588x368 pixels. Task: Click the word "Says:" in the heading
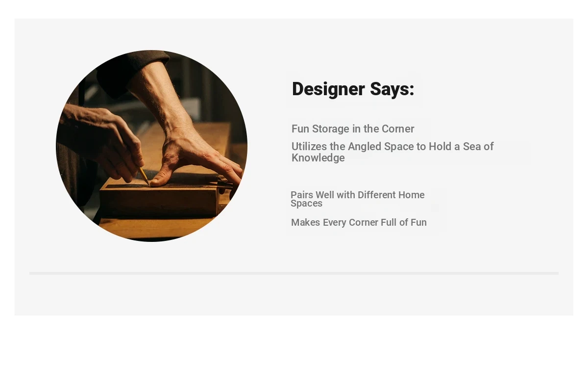click(392, 89)
